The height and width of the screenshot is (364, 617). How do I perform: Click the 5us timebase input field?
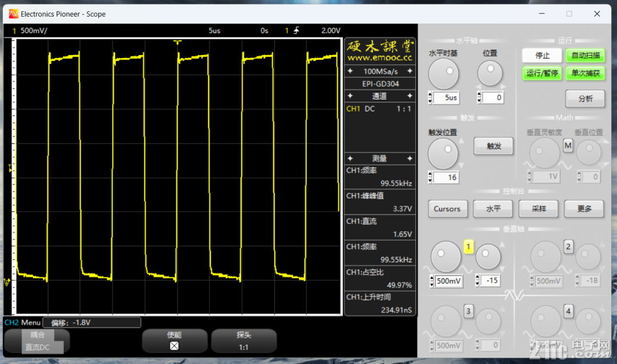point(446,98)
